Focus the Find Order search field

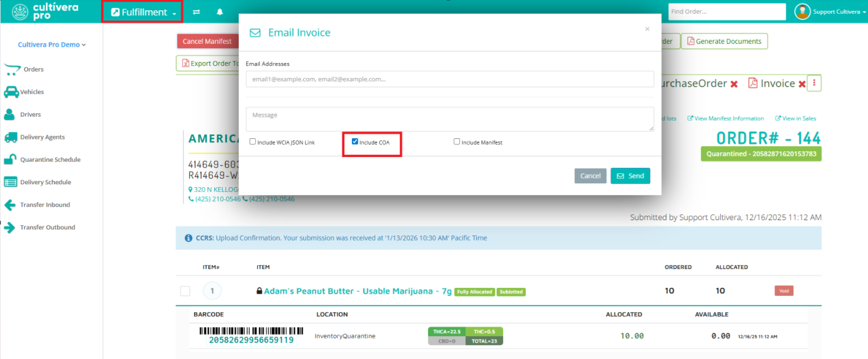pos(726,11)
